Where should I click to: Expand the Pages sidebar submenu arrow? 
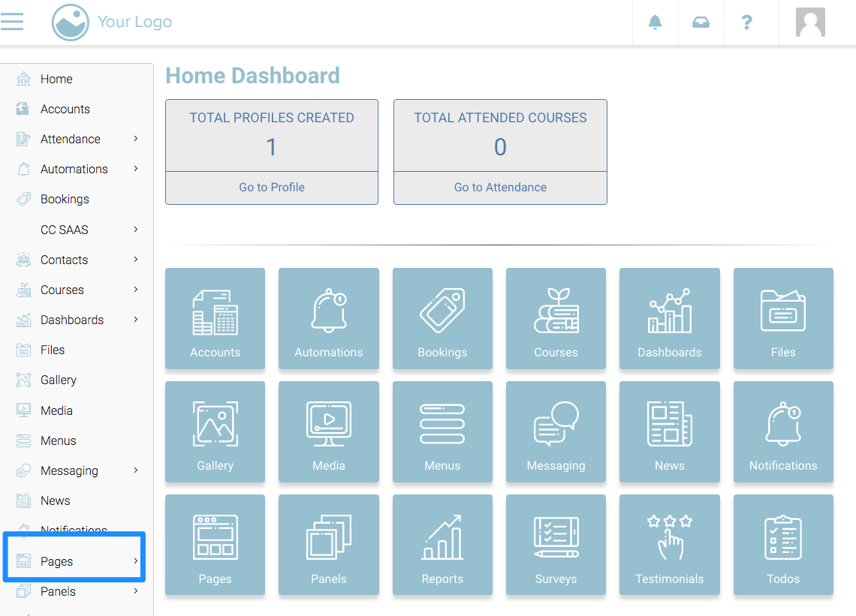[x=136, y=561]
